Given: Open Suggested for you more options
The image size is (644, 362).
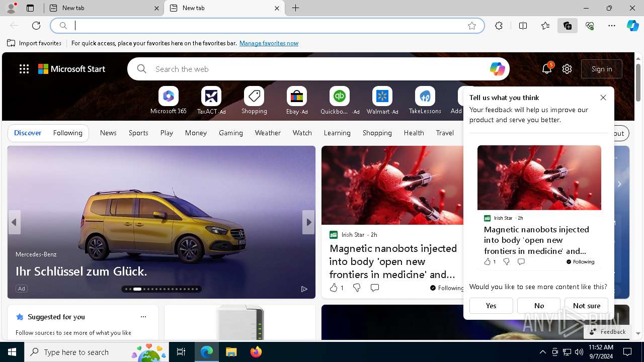Looking at the screenshot, I should pyautogui.click(x=143, y=317).
